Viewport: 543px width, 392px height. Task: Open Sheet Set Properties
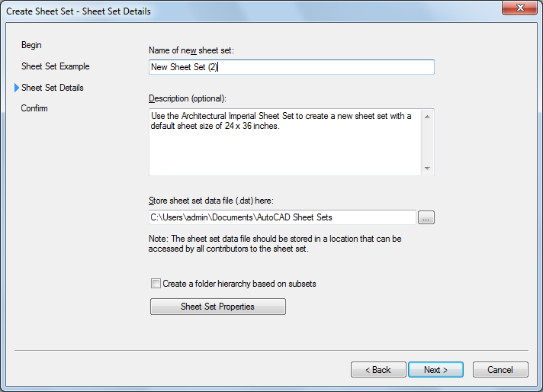tap(217, 307)
